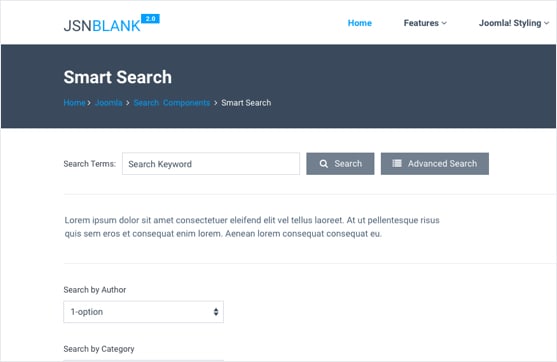The image size is (557, 362).
Task: Open the Search Components breadcrumb link
Action: tap(172, 103)
